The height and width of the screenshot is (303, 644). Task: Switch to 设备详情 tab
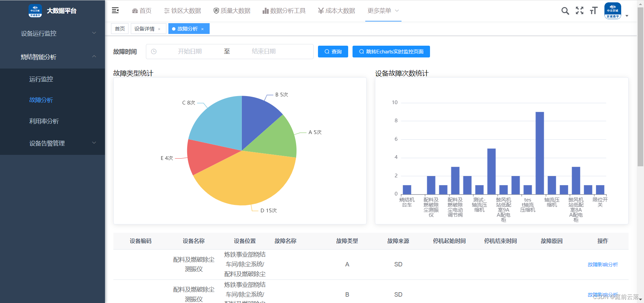pyautogui.click(x=145, y=29)
